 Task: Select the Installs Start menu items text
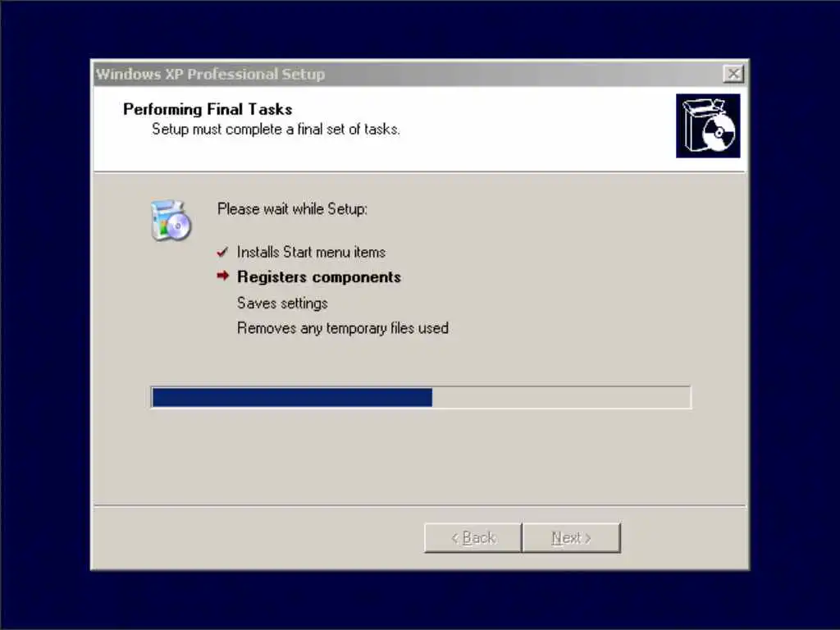tap(311, 252)
